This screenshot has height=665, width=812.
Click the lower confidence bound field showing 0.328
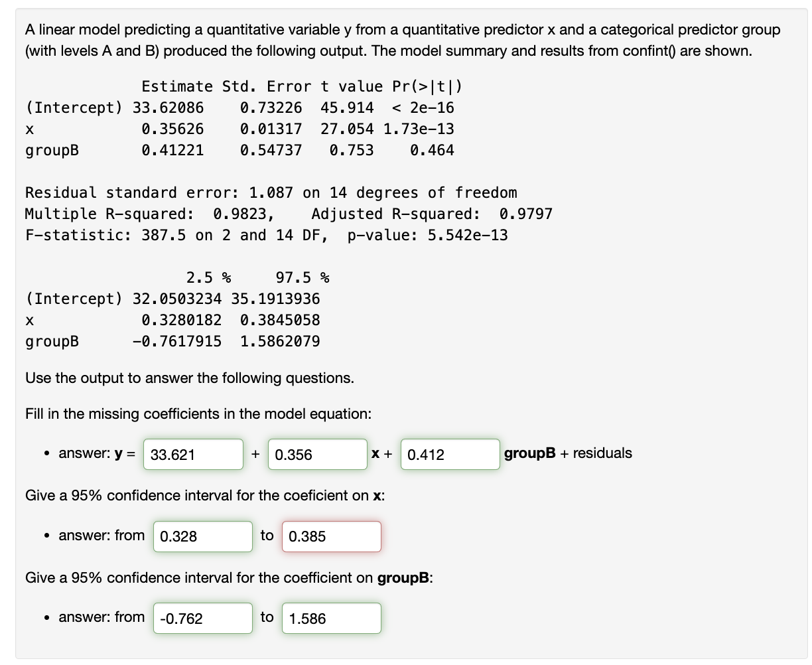(202, 536)
